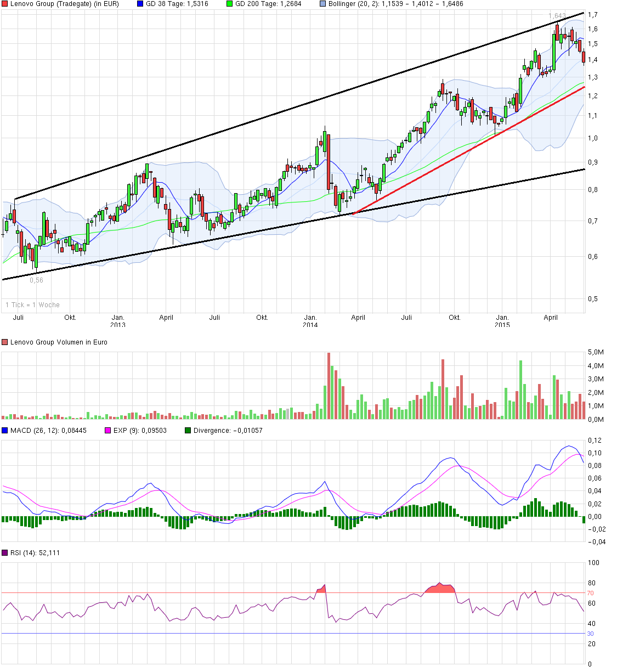Screen dimensions: 617x672
Task: Click the price axis label 1,0
Action: pos(593,138)
